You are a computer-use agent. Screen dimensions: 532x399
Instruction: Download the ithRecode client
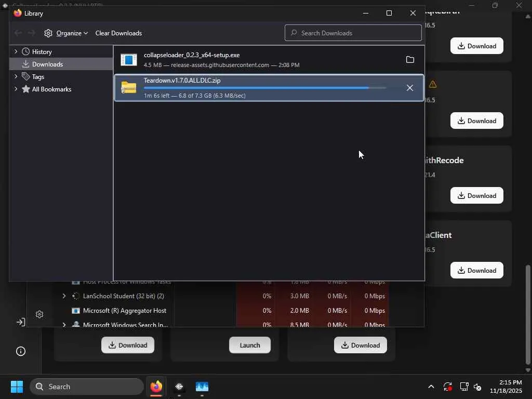pyautogui.click(x=477, y=195)
